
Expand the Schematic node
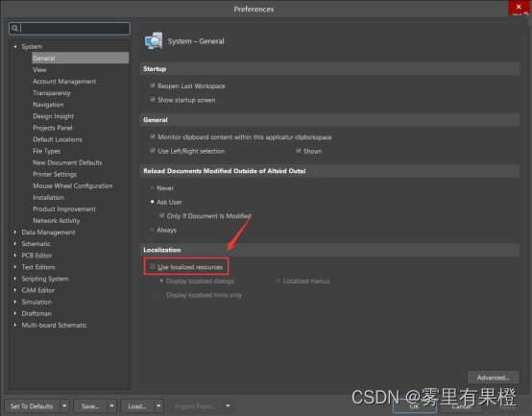(15, 244)
